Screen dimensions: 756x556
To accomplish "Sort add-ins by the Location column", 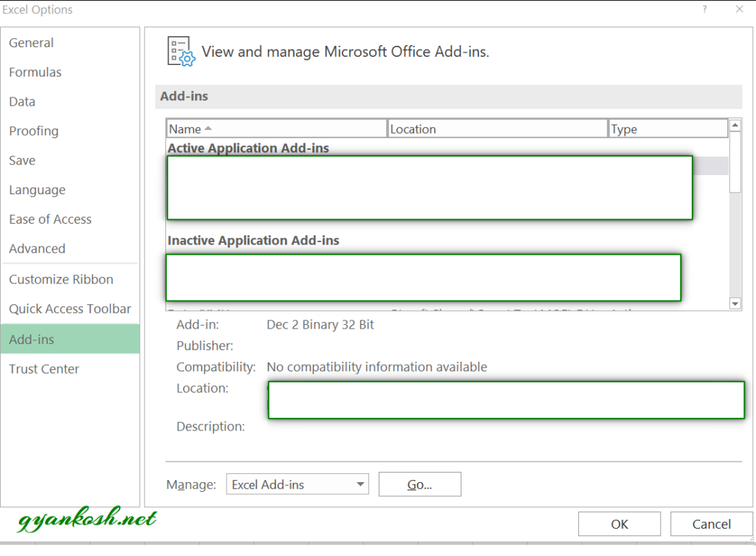I will 413,128.
